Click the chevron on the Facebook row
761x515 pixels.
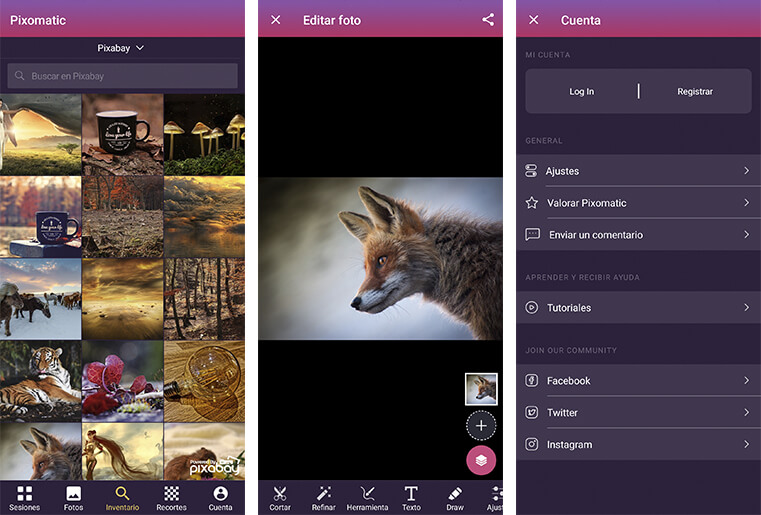click(x=746, y=380)
